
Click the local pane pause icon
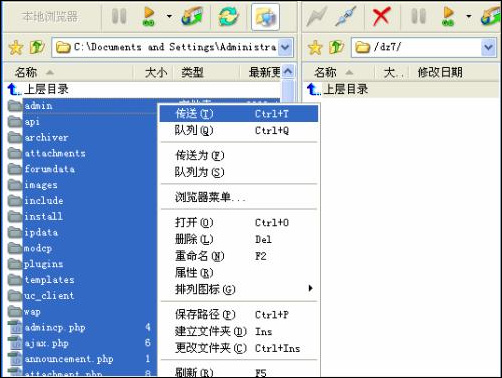[119, 16]
